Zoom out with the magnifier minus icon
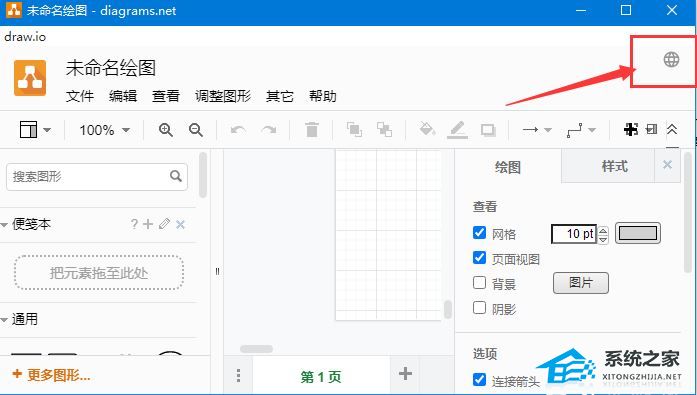This screenshot has height=395, width=697. 196,130
